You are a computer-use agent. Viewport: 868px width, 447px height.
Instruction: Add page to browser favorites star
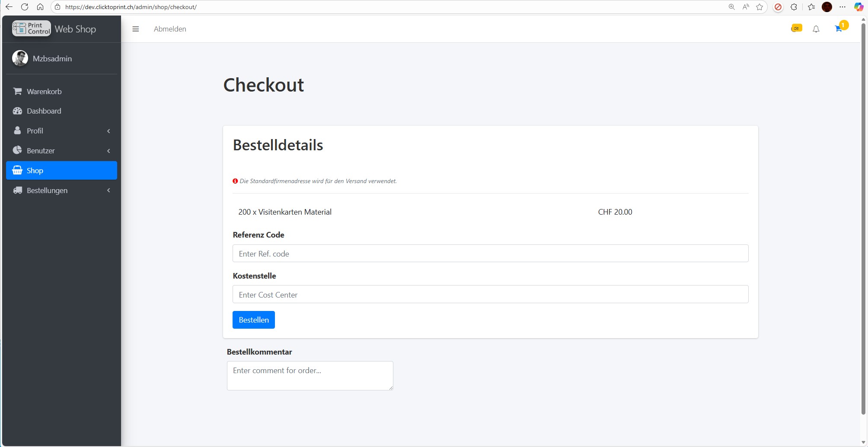click(759, 7)
